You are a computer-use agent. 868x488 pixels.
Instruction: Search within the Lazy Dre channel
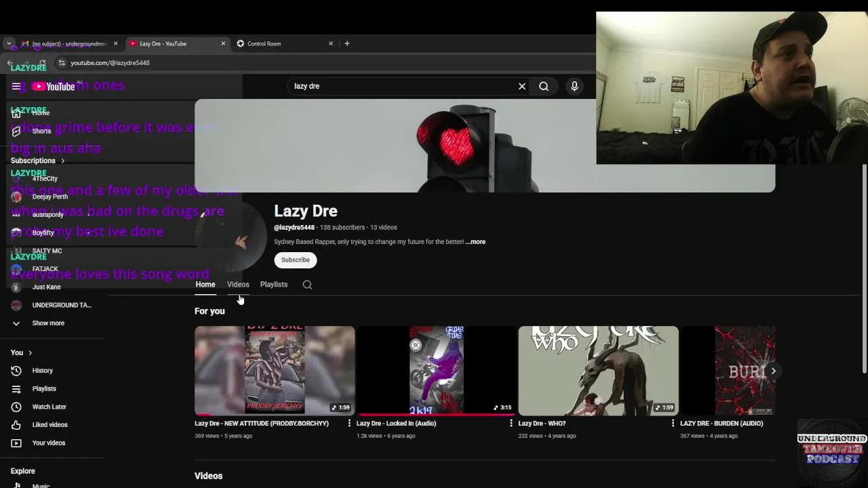[x=307, y=285]
